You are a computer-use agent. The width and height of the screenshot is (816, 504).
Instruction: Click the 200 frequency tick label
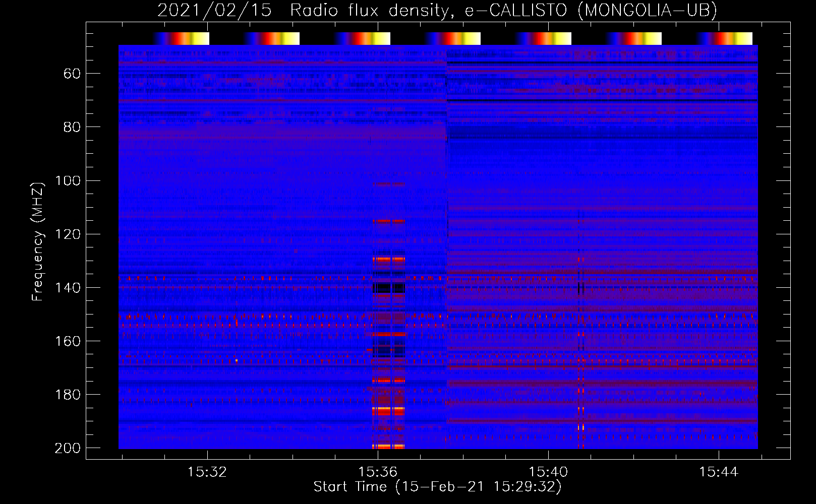[x=68, y=448]
